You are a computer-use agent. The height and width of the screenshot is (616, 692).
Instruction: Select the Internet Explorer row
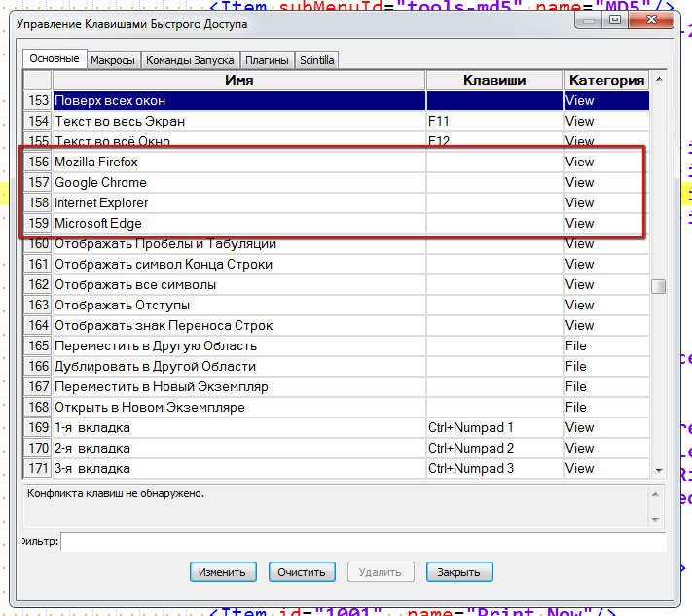point(337,202)
